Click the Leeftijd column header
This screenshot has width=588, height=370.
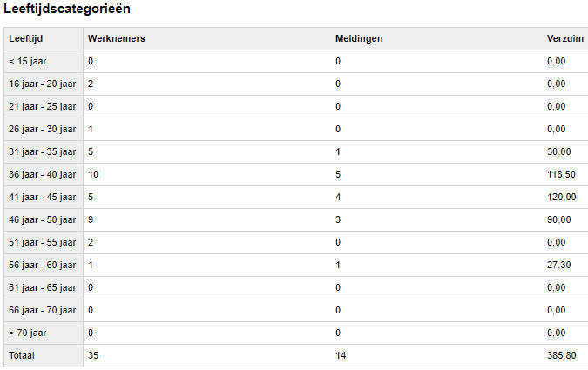pos(26,38)
